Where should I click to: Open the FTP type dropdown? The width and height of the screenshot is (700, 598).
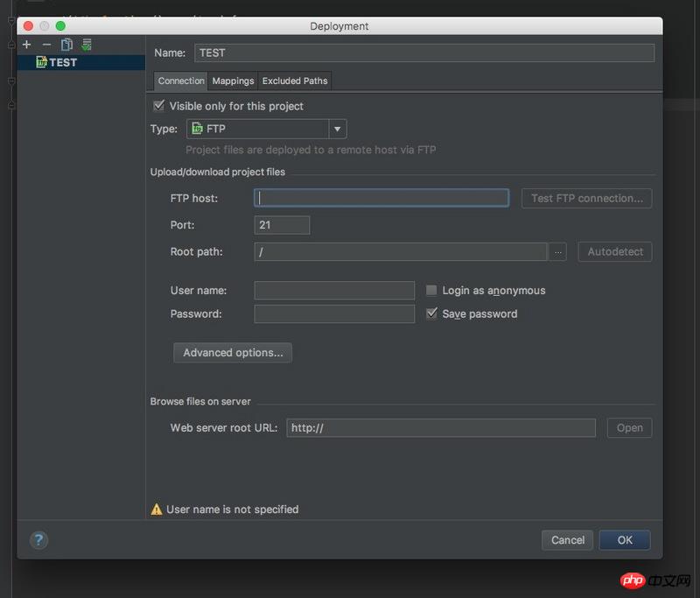click(337, 130)
